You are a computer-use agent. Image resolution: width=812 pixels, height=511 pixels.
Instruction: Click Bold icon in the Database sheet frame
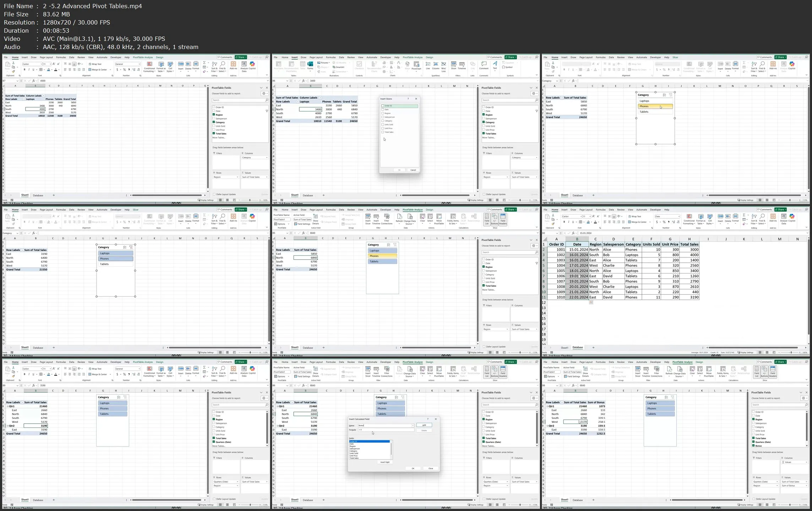coord(564,222)
